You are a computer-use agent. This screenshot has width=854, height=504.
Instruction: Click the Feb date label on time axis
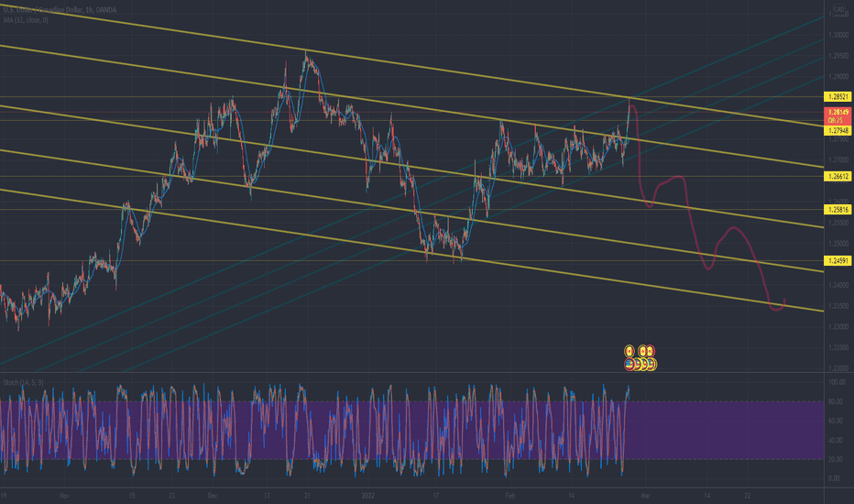click(509, 496)
